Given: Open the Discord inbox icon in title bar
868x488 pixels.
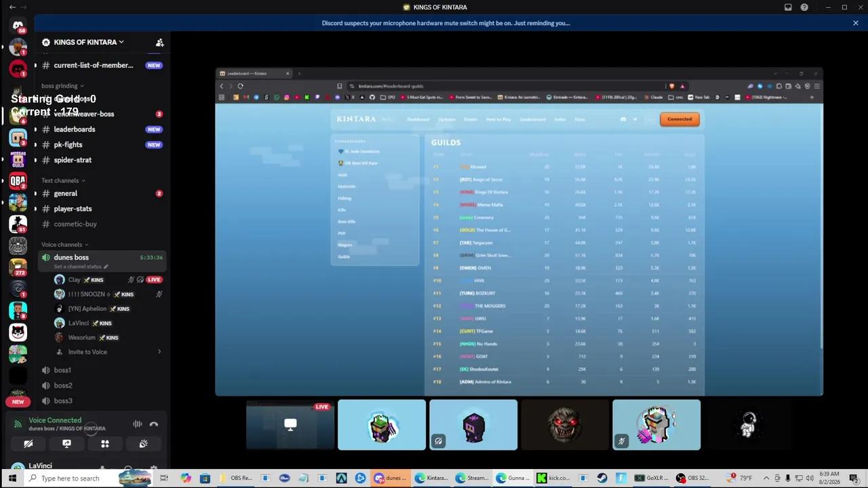Looking at the screenshot, I should coord(788,7).
